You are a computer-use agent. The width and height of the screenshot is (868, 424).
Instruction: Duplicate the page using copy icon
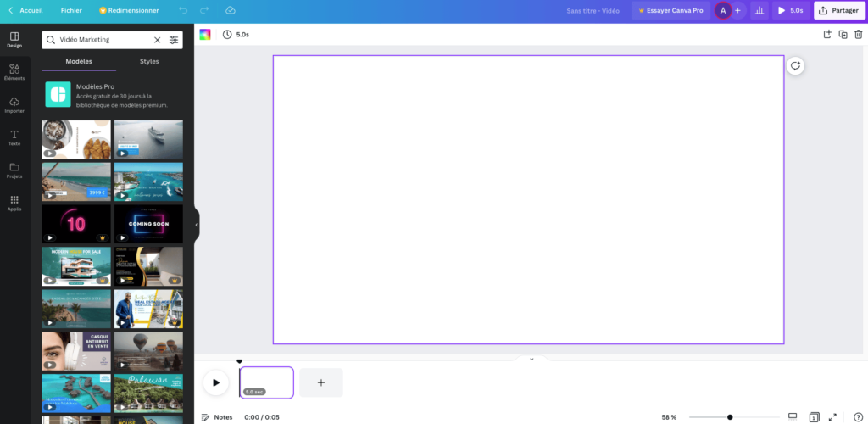pyautogui.click(x=843, y=34)
